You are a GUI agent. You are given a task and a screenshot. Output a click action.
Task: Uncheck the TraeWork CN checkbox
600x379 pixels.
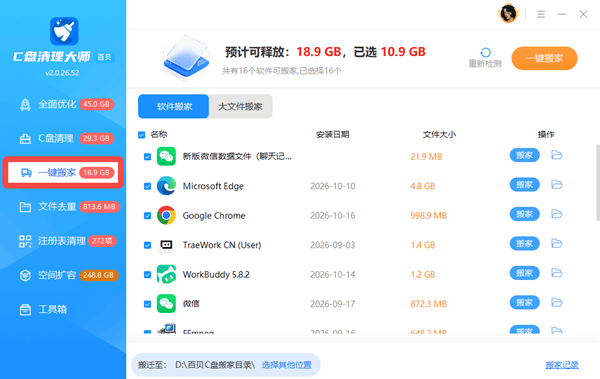tap(147, 245)
